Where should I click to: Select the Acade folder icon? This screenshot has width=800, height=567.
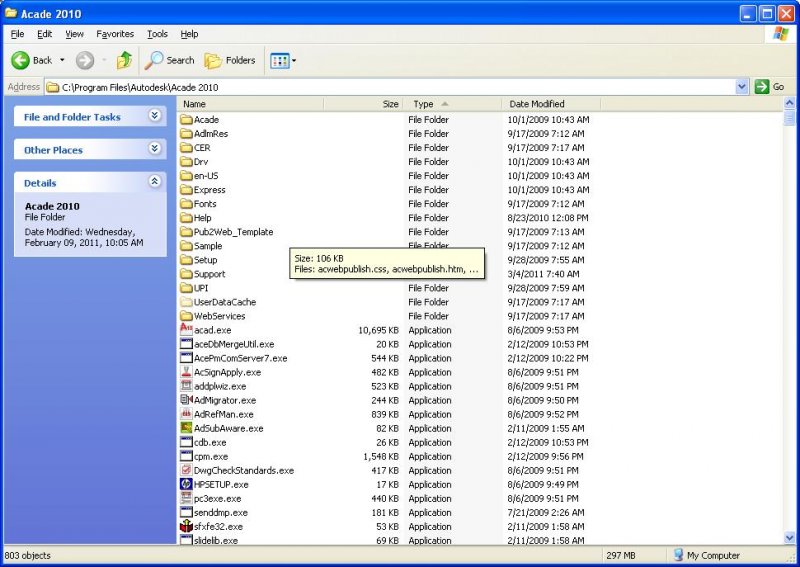(x=186, y=119)
